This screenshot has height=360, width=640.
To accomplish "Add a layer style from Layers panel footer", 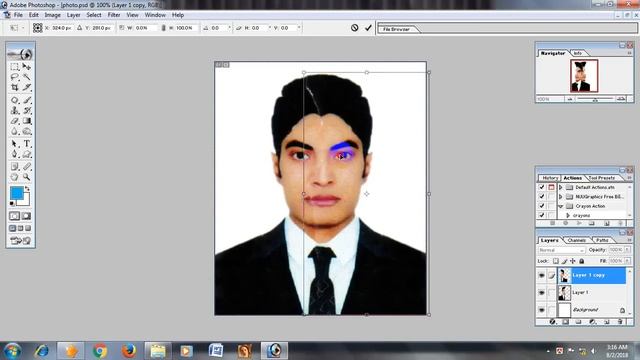I will [552, 322].
